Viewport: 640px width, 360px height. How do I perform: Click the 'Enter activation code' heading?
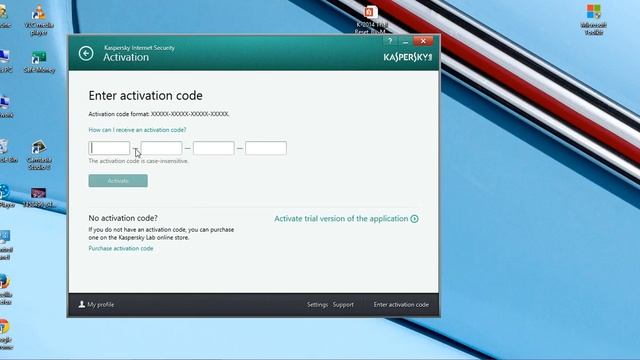[145, 96]
